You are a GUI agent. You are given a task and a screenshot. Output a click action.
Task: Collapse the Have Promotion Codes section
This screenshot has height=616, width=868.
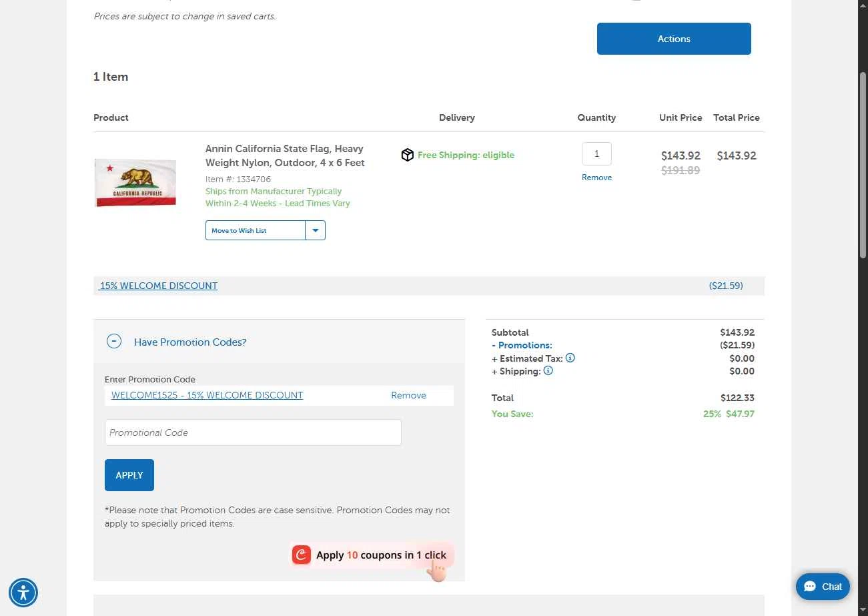114,341
